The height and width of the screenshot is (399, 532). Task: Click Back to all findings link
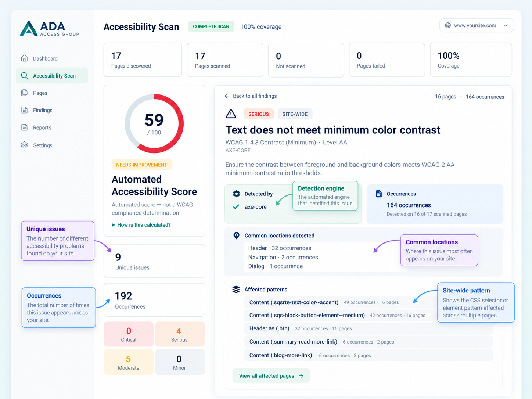click(251, 96)
